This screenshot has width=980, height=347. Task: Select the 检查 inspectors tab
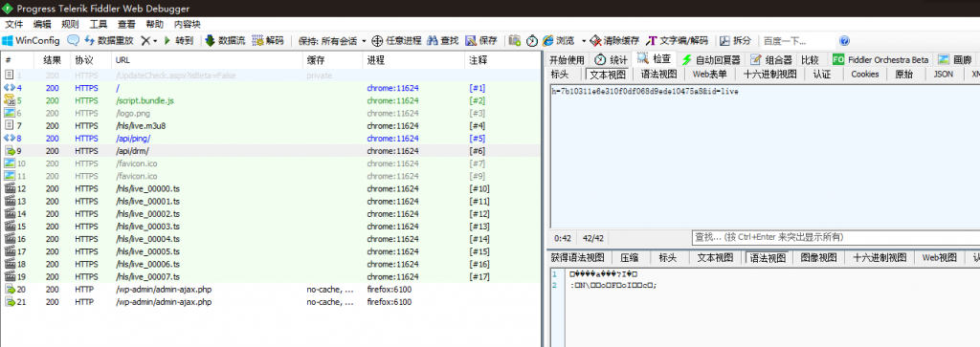click(655, 59)
